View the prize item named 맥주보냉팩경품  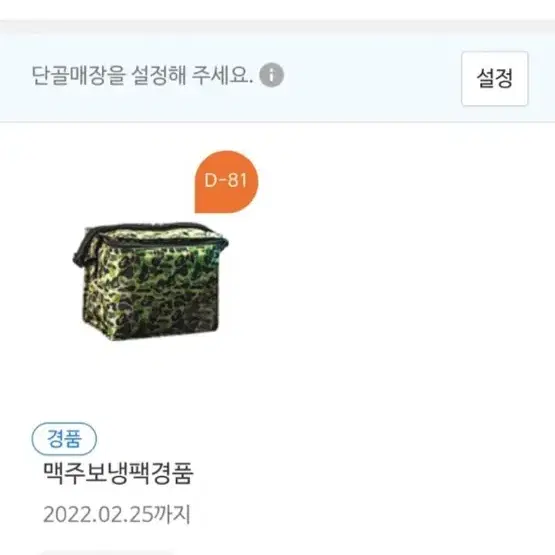click(x=118, y=473)
